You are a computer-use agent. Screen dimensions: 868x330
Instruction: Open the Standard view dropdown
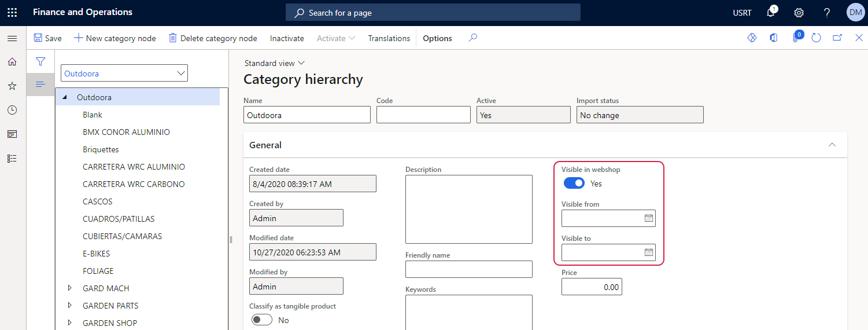tap(274, 63)
